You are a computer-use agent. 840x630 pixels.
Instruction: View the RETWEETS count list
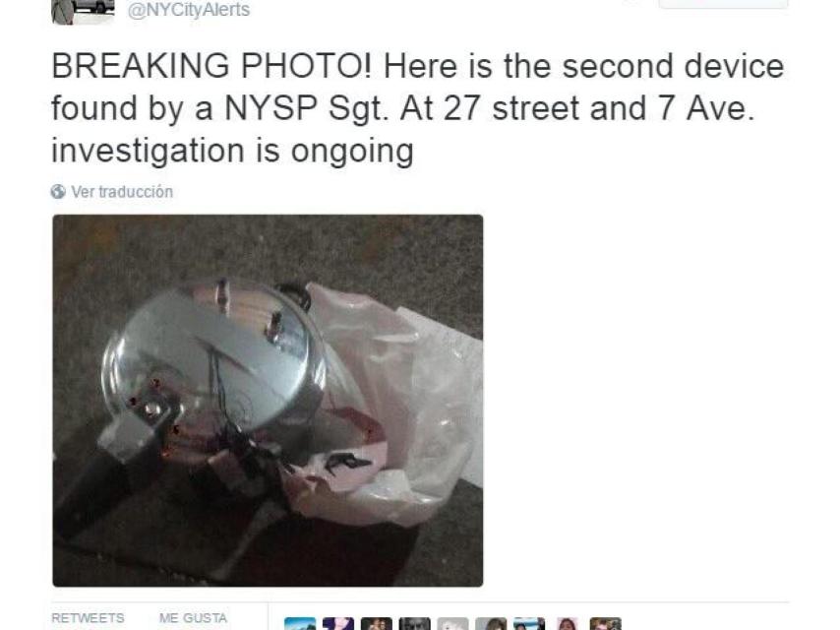pos(88,618)
